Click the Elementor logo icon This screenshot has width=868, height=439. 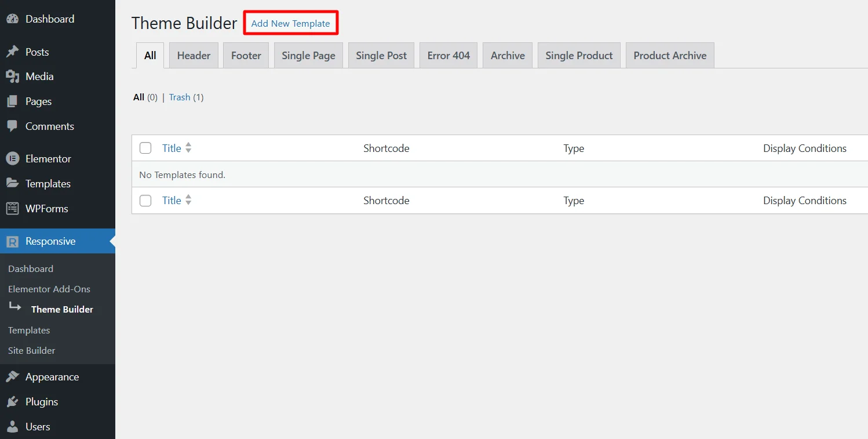(12, 159)
